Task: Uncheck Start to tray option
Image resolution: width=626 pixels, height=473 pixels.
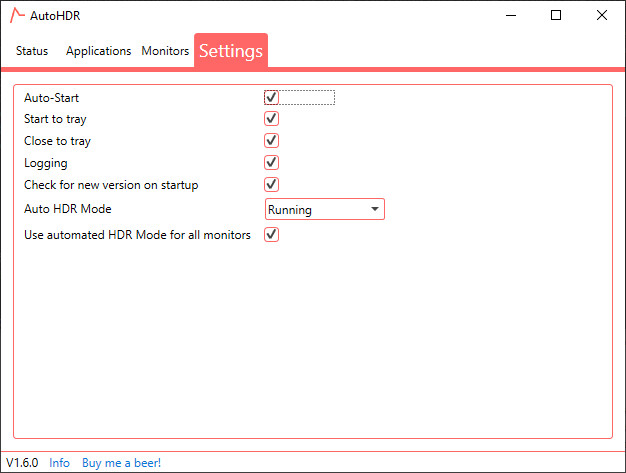Action: pyautogui.click(x=271, y=119)
